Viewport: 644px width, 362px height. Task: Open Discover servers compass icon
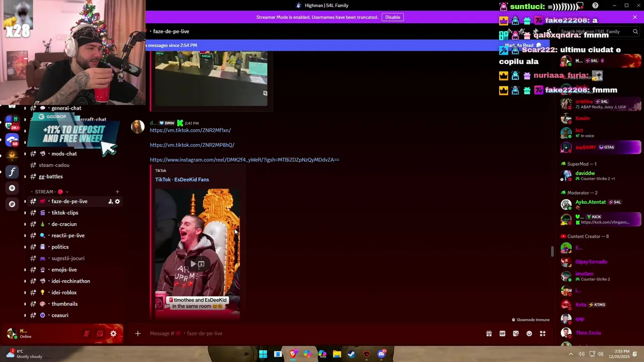click(12, 204)
